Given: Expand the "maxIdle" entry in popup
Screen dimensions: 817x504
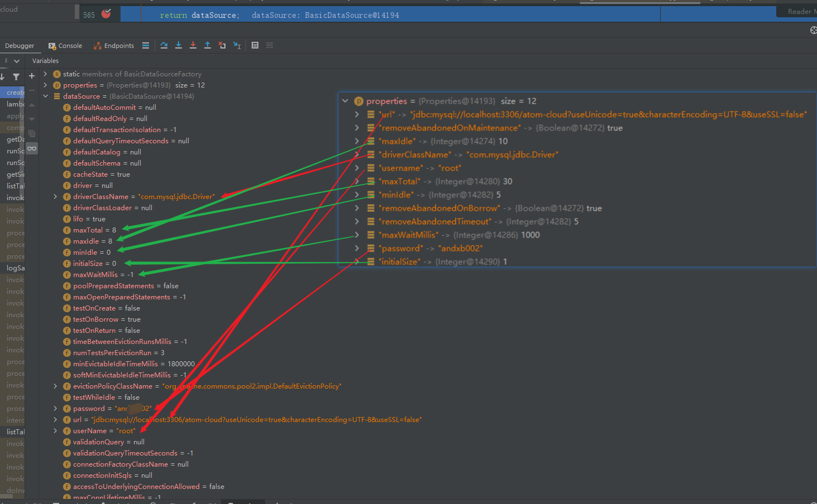Looking at the screenshot, I should click(x=357, y=141).
